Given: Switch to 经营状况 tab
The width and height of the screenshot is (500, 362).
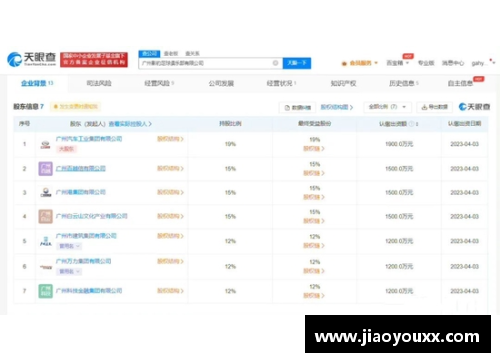Looking at the screenshot, I should (x=281, y=83).
